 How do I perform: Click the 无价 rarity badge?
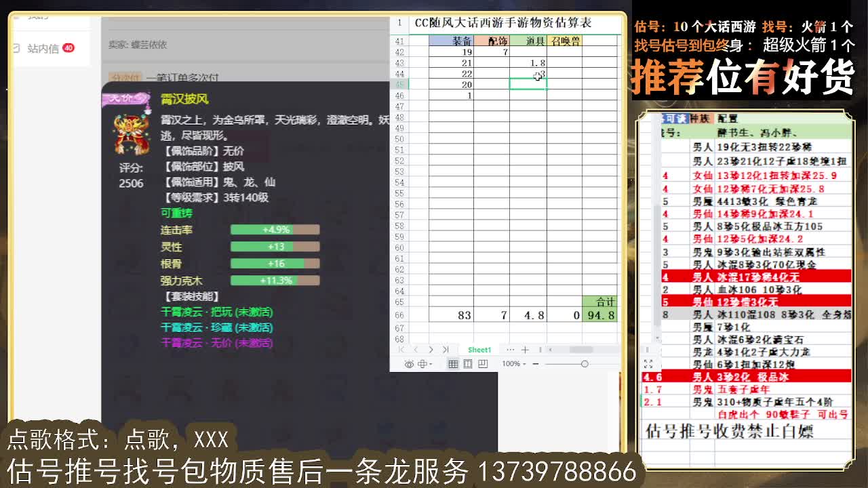click(x=125, y=99)
